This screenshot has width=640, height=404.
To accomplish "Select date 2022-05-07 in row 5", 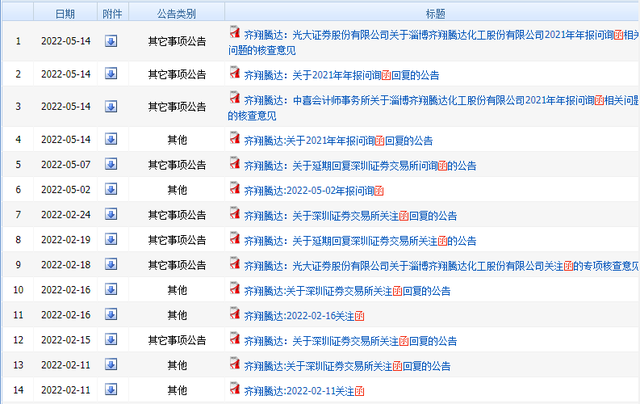I will pos(66,164).
